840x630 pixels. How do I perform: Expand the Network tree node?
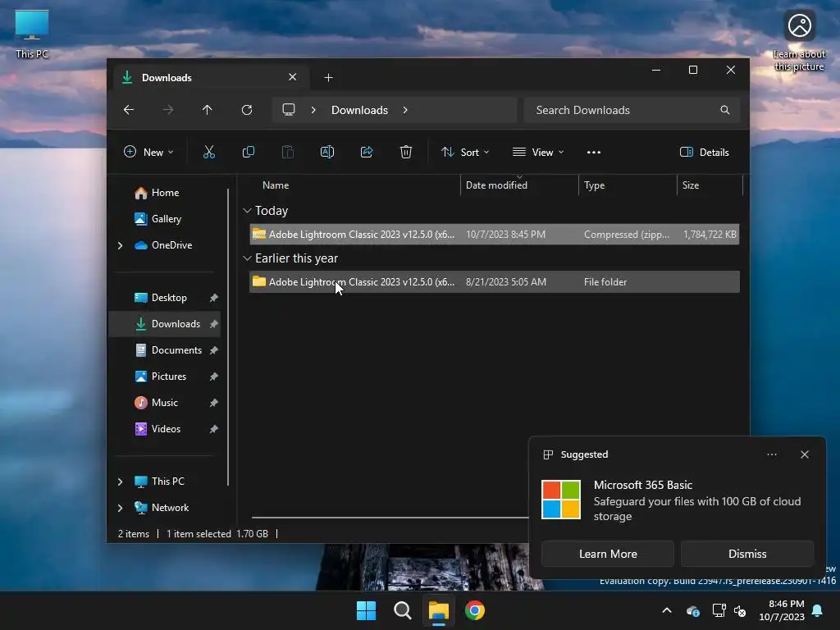(x=120, y=508)
